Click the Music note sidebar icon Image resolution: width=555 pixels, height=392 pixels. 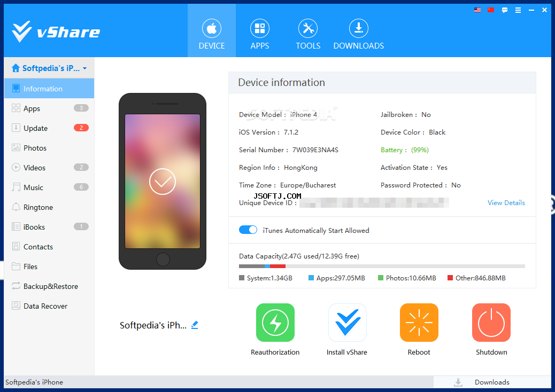point(16,187)
